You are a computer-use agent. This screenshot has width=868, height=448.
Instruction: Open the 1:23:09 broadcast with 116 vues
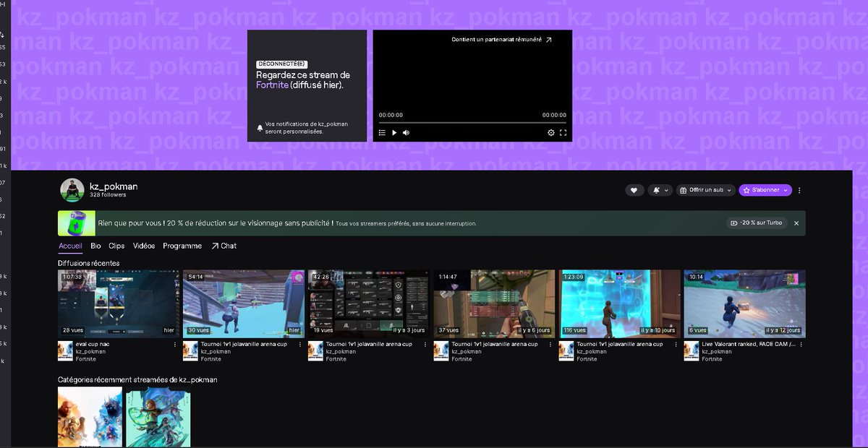pyautogui.click(x=620, y=303)
